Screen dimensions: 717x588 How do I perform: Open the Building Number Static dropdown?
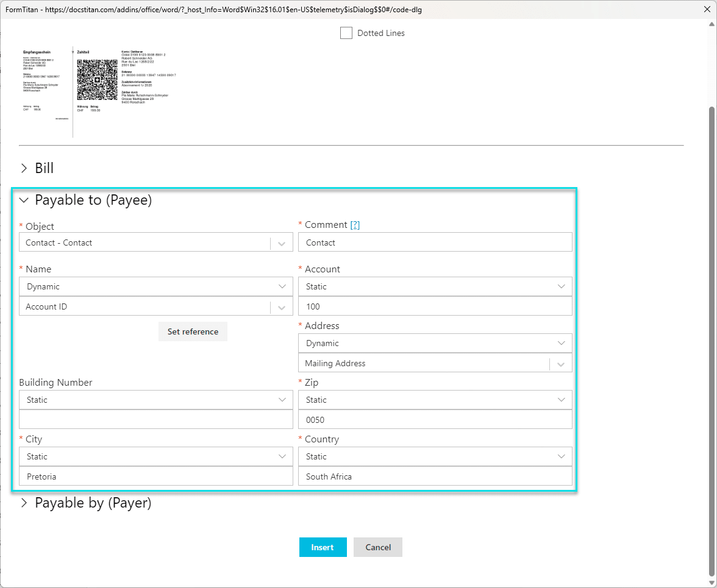(282, 400)
